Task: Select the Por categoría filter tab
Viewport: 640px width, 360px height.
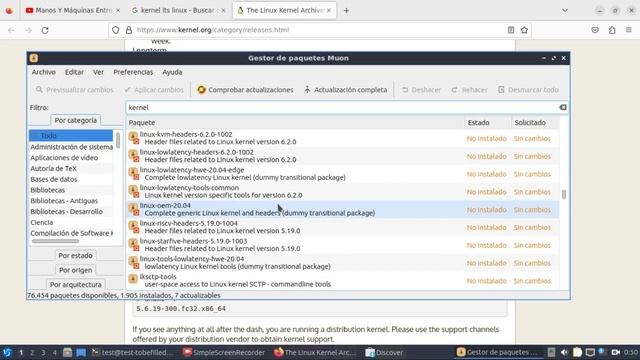Action: coord(76,120)
